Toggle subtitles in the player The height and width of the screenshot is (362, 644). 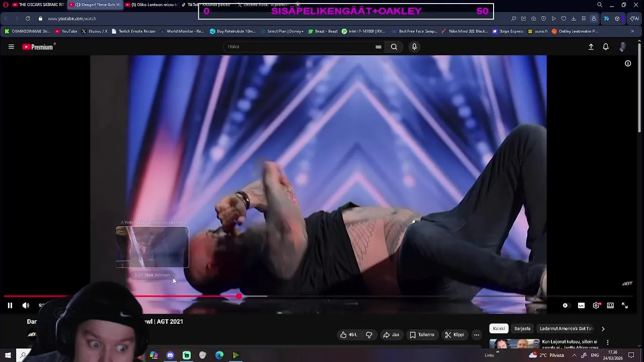(x=581, y=305)
